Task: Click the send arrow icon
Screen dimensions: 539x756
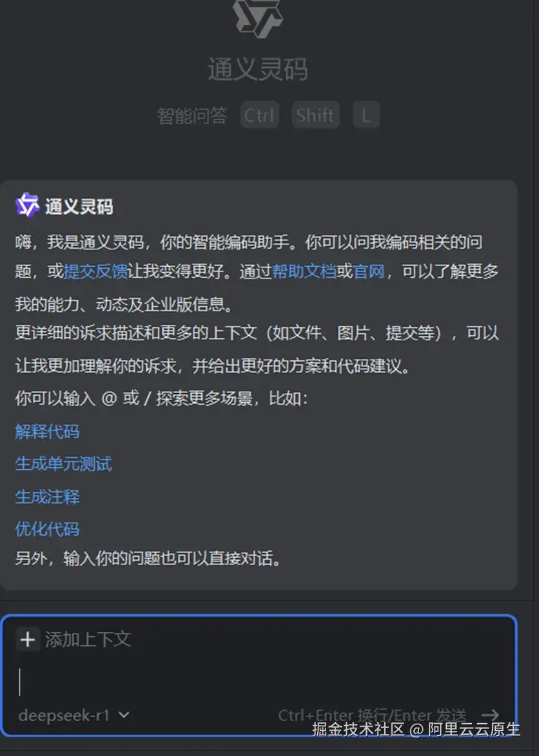Action: 490,715
